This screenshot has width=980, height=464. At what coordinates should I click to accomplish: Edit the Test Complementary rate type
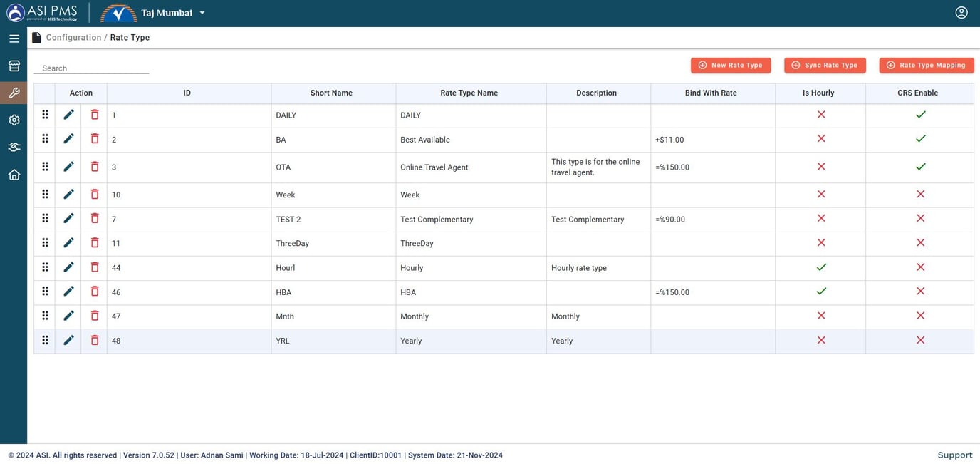pos(68,218)
